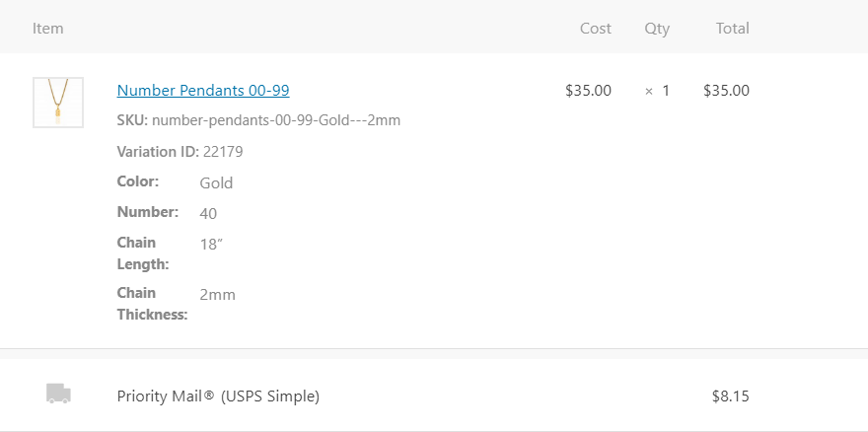Open the Number Pendants 00-99 link
The image size is (868, 432).
pyautogui.click(x=203, y=91)
